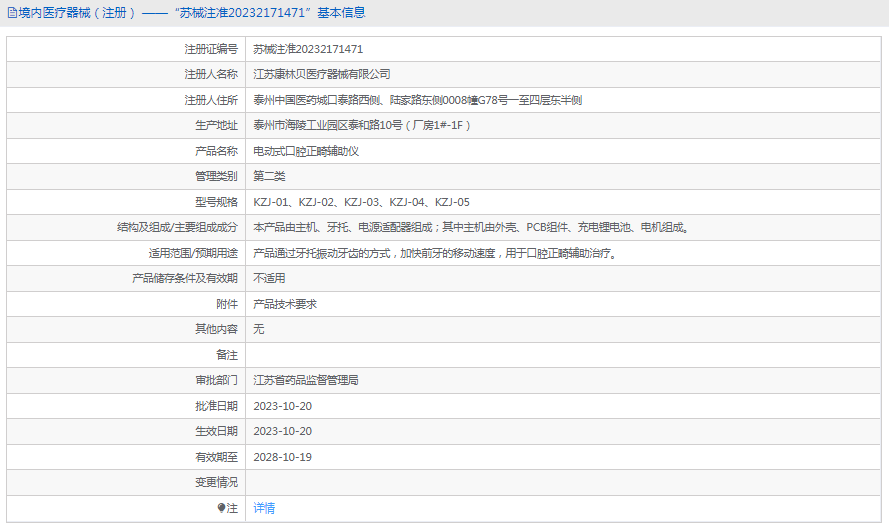This screenshot has width=889, height=529.
Task: Click the bulb icon beside 注
Action: tap(221, 508)
